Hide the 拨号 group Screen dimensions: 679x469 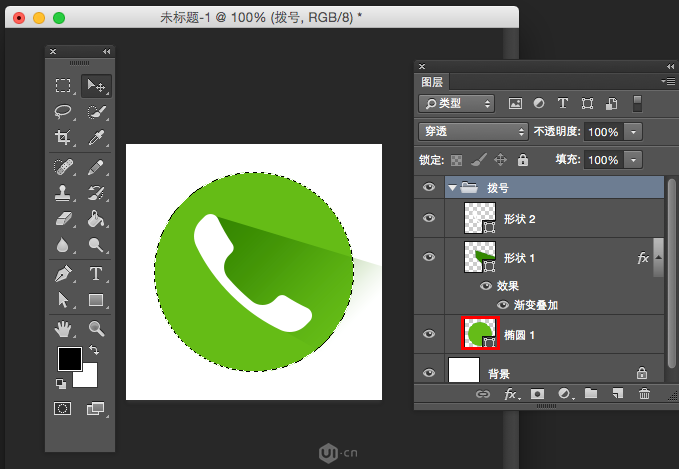pos(429,187)
